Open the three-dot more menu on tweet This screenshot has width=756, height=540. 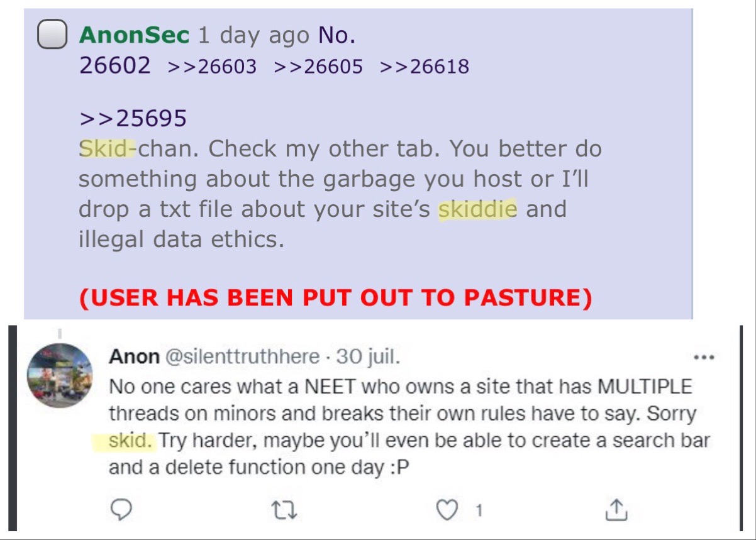tap(703, 358)
